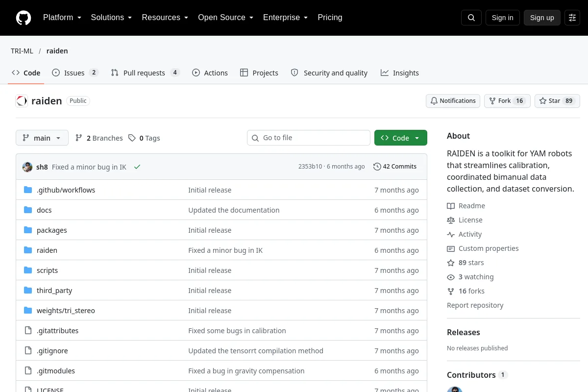Open 'Fixed a bug in gravity compensation' commit
Image resolution: width=588 pixels, height=392 pixels.
click(x=246, y=370)
